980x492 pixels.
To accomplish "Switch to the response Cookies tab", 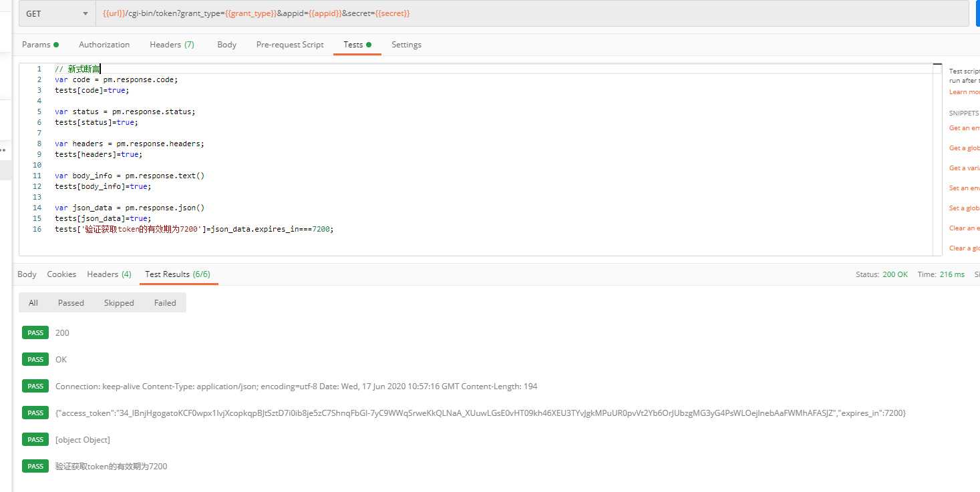I will tap(61, 274).
